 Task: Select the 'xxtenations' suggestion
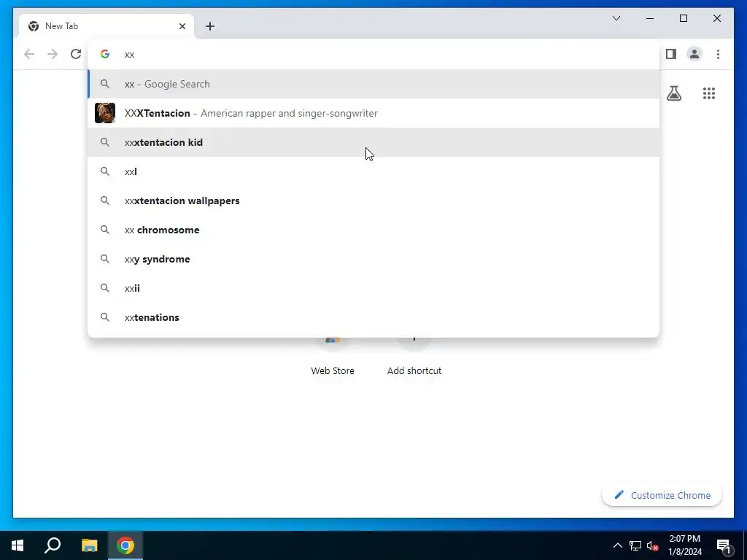coord(373,317)
